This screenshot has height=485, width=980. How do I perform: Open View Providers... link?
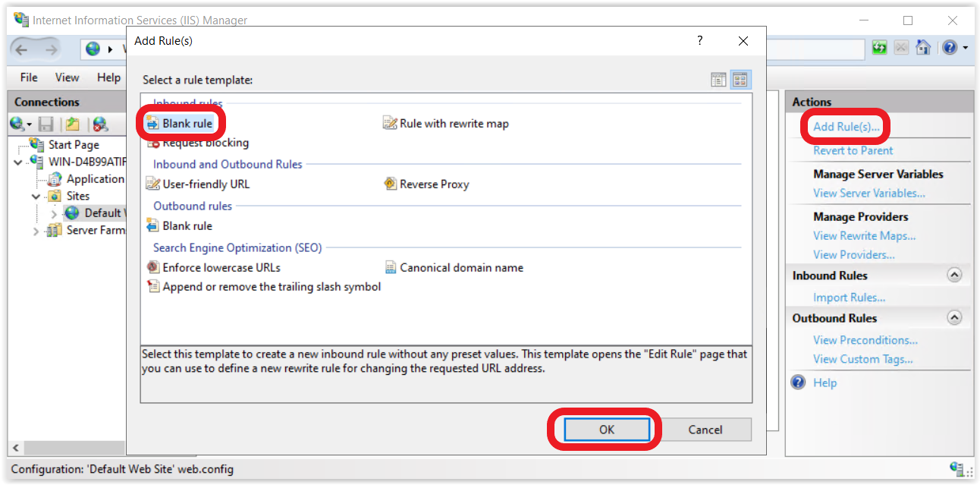(854, 254)
